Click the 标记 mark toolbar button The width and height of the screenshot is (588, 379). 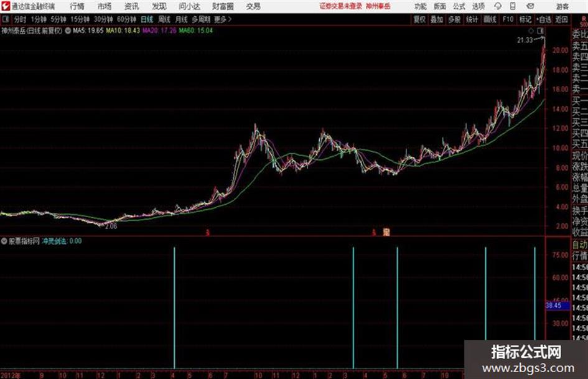[525, 19]
